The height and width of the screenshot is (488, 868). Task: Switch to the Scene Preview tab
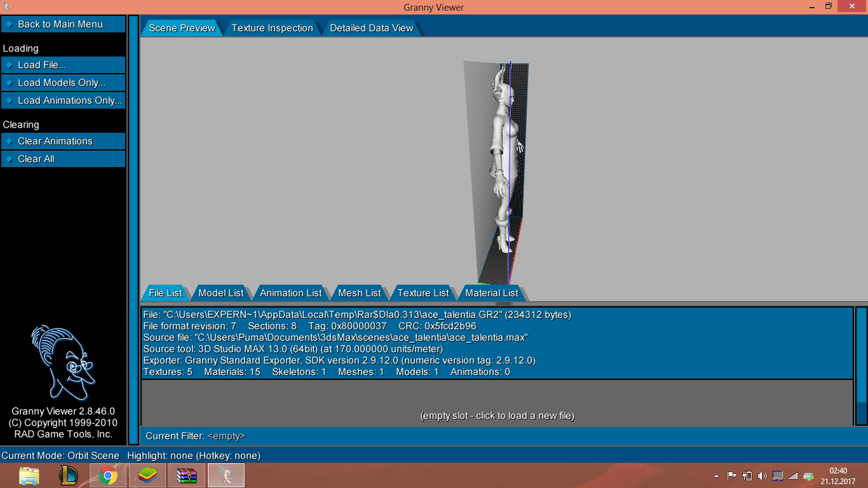(182, 28)
